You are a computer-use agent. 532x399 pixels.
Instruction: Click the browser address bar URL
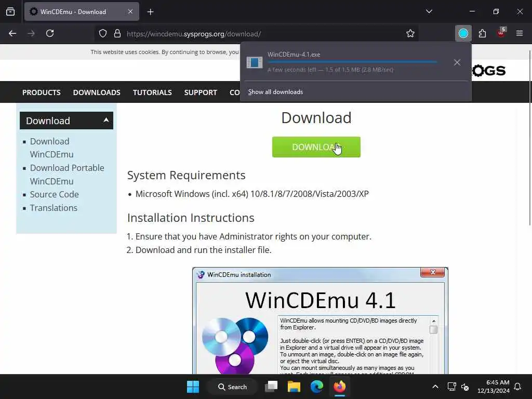194,34
